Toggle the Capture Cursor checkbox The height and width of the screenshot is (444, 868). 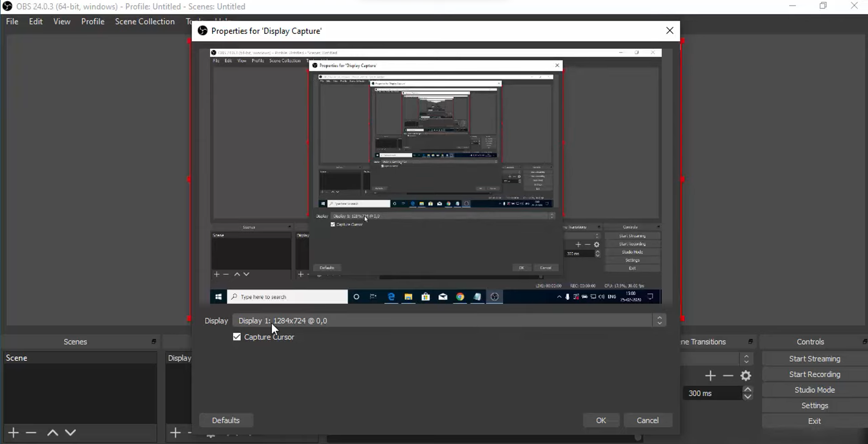click(x=237, y=337)
